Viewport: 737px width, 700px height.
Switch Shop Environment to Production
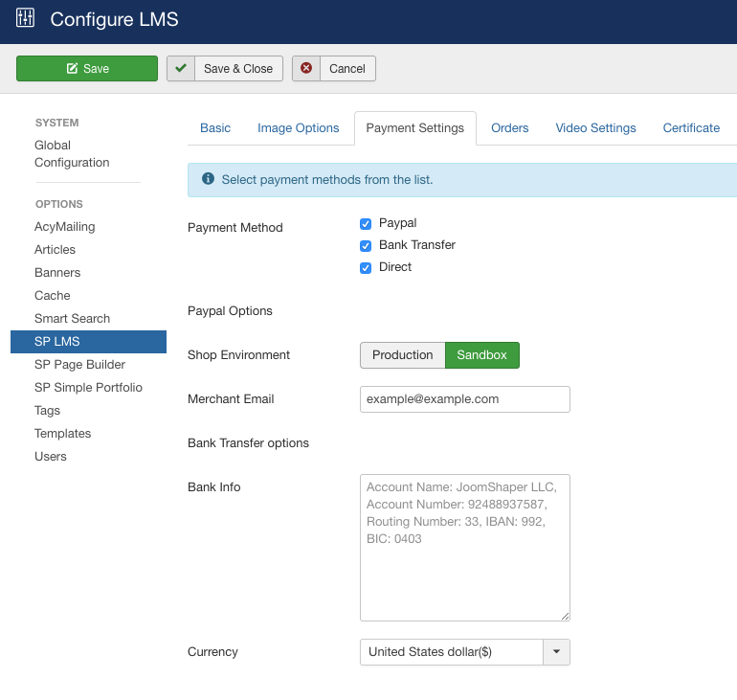(x=402, y=355)
